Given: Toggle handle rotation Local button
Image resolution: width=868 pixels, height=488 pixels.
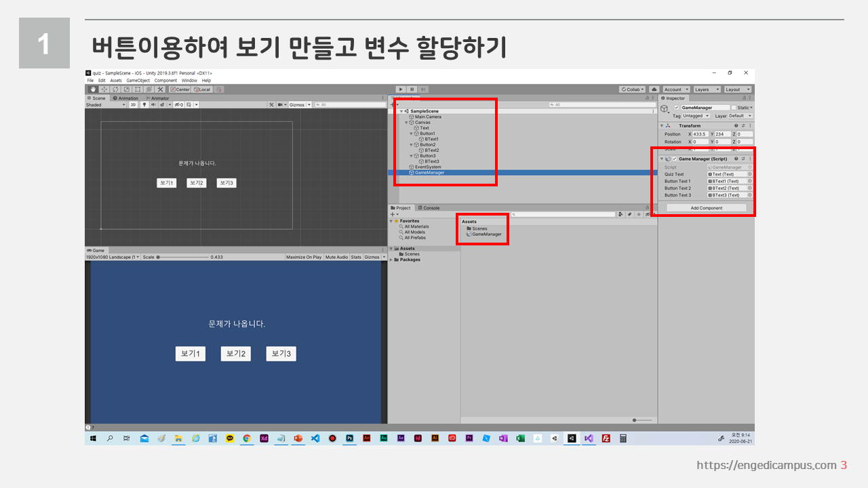Looking at the screenshot, I should (x=202, y=89).
